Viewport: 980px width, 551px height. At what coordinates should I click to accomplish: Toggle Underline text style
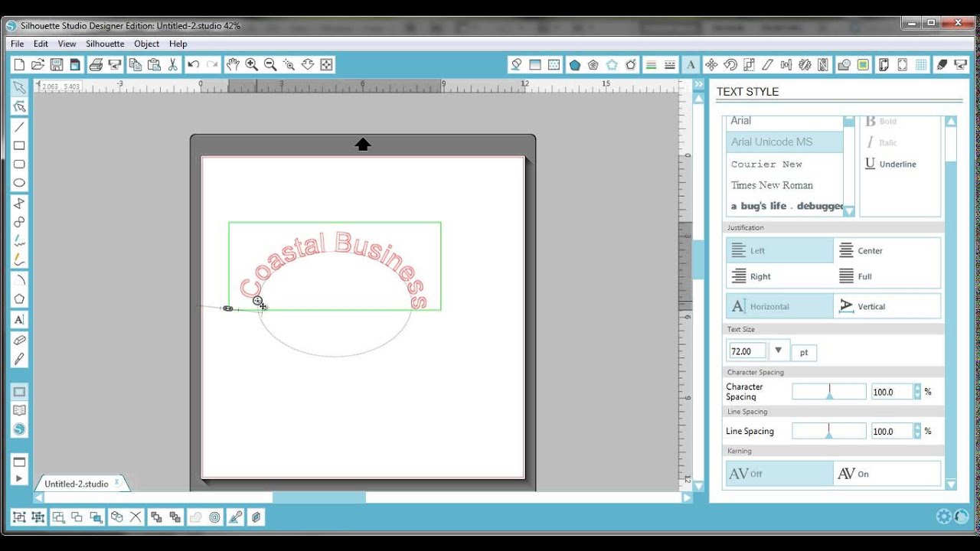point(890,164)
